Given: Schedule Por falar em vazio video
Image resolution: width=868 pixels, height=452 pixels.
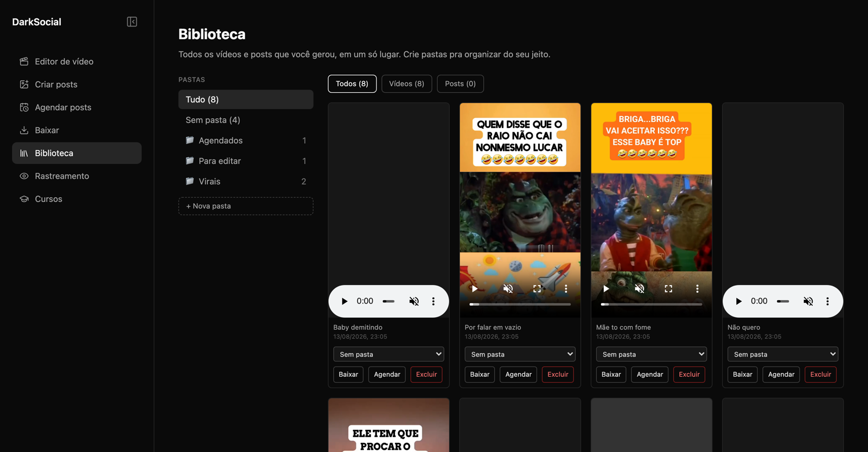Looking at the screenshot, I should click(x=518, y=374).
